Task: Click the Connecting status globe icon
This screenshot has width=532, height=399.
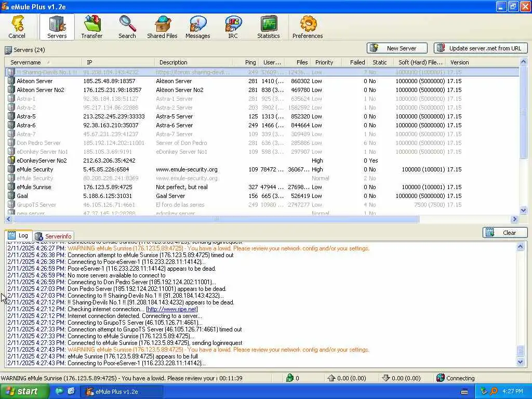Action: [441, 378]
